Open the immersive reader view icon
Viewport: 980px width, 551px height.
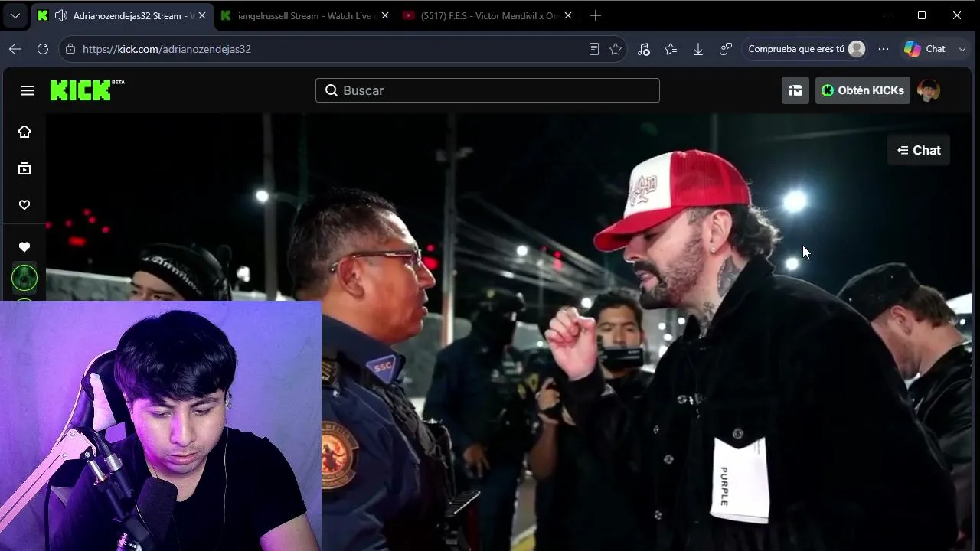tap(593, 49)
